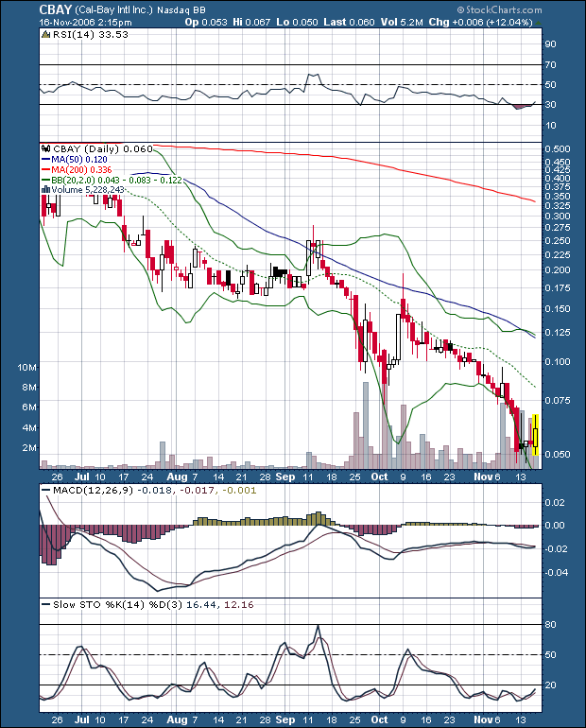
Task: Click the 0.00 label on the MACD axis
Action: [x=555, y=525]
